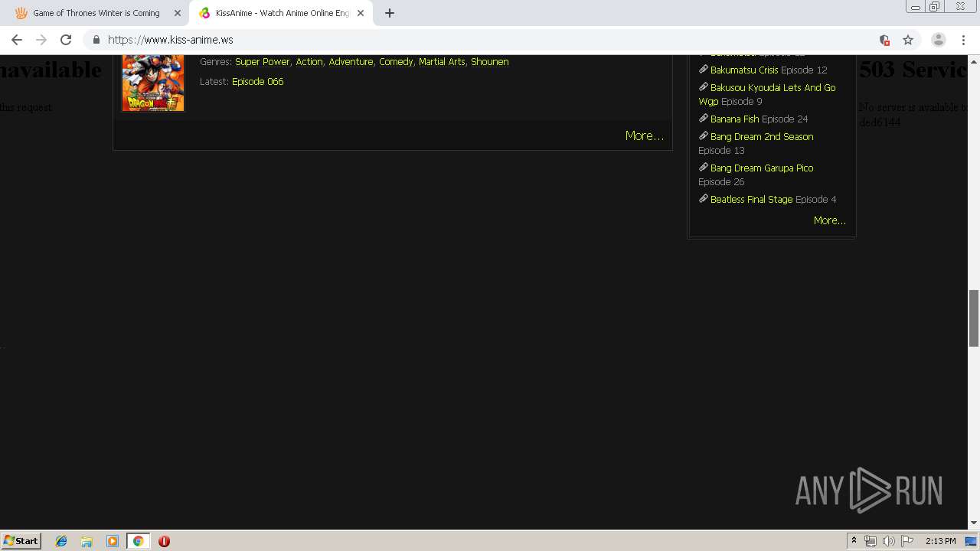Click the link icon beside Bang Dream Garupa Pico
Screen dimensions: 980x551
(704, 167)
